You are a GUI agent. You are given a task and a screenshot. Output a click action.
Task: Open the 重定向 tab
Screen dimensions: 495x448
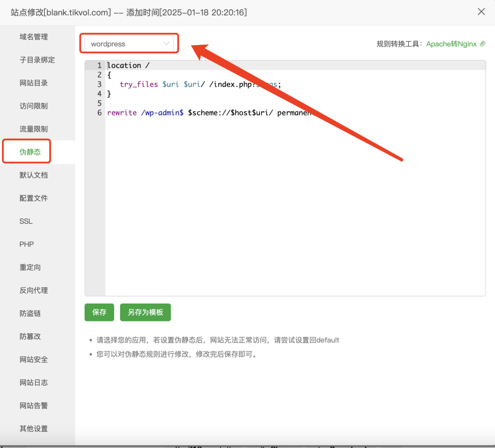pyautogui.click(x=30, y=267)
